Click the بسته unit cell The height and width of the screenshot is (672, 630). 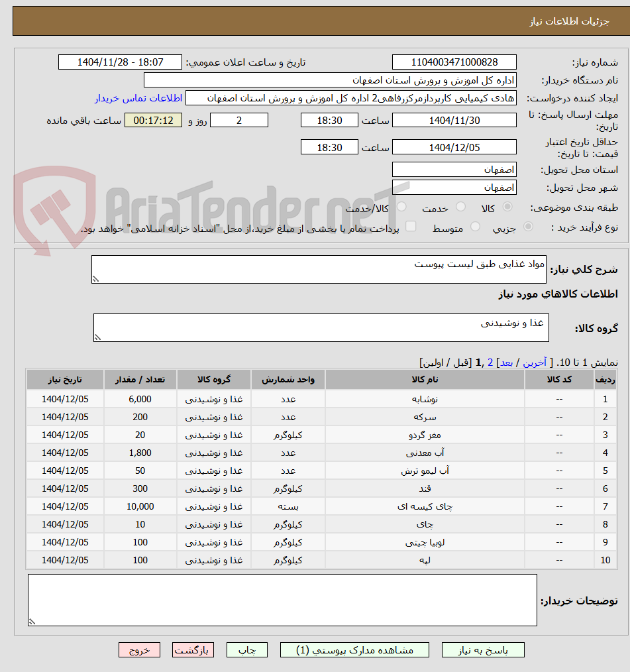[288, 506]
